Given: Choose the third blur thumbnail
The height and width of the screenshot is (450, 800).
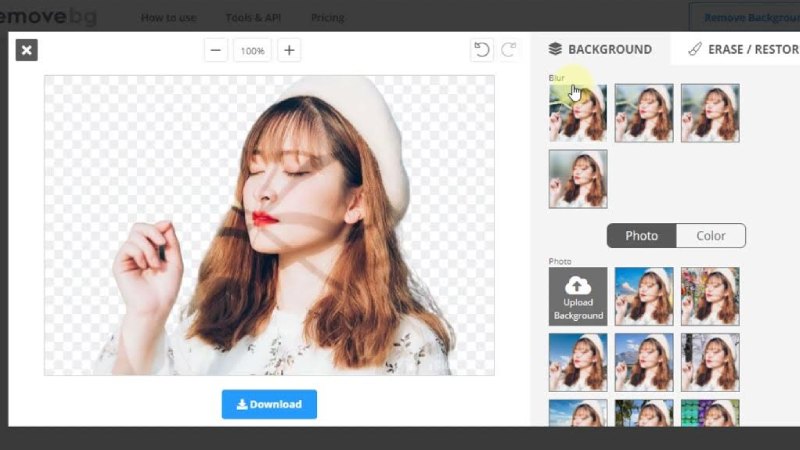Looking at the screenshot, I should tap(710, 113).
